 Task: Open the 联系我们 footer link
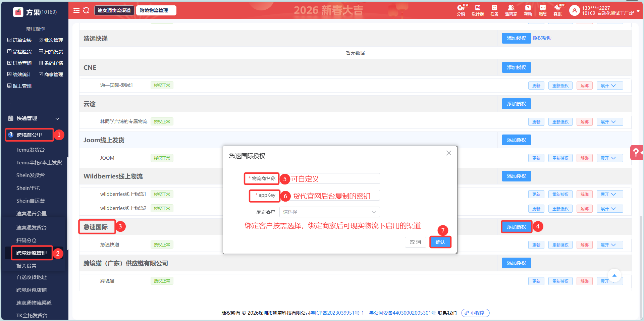447,313
